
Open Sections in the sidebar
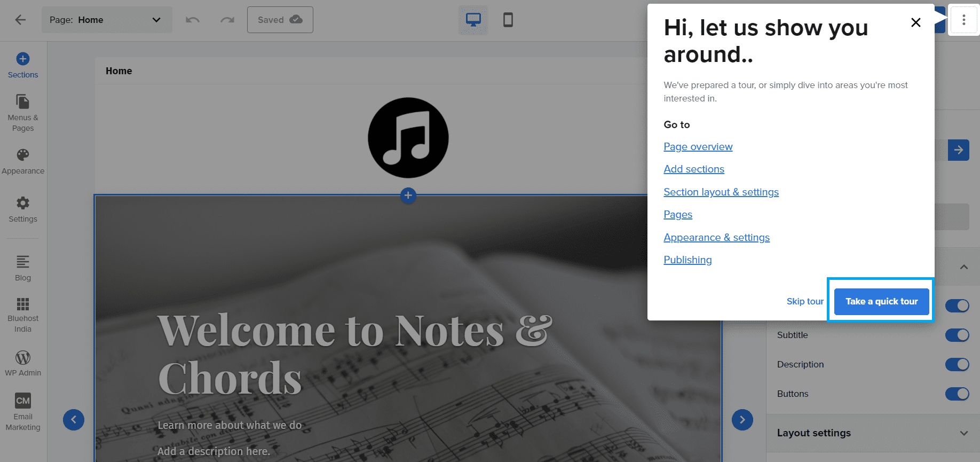click(23, 66)
